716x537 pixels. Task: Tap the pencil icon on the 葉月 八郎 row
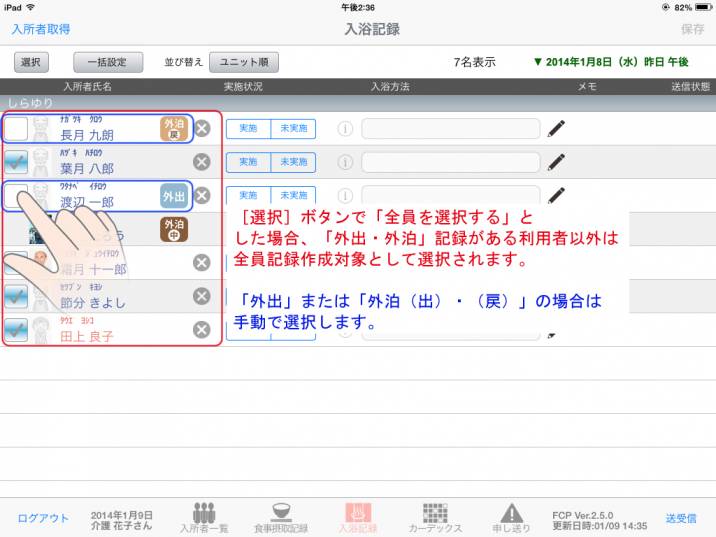(557, 162)
